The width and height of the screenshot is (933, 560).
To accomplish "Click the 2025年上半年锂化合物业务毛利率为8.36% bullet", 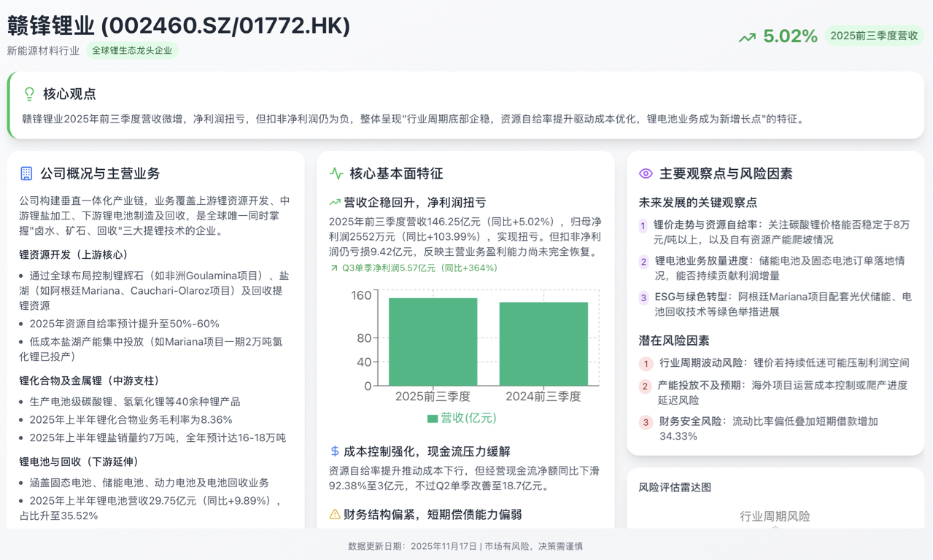I will pyautogui.click(x=131, y=420).
